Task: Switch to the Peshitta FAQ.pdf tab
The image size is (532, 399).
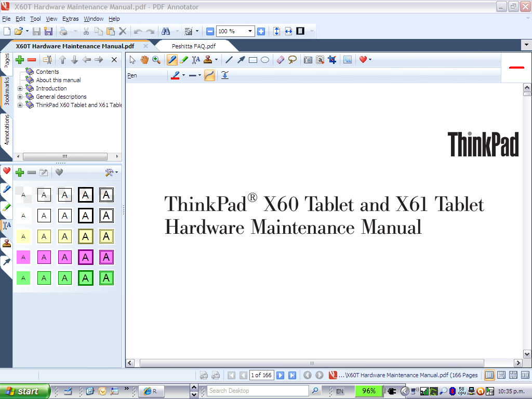Action: coord(194,46)
